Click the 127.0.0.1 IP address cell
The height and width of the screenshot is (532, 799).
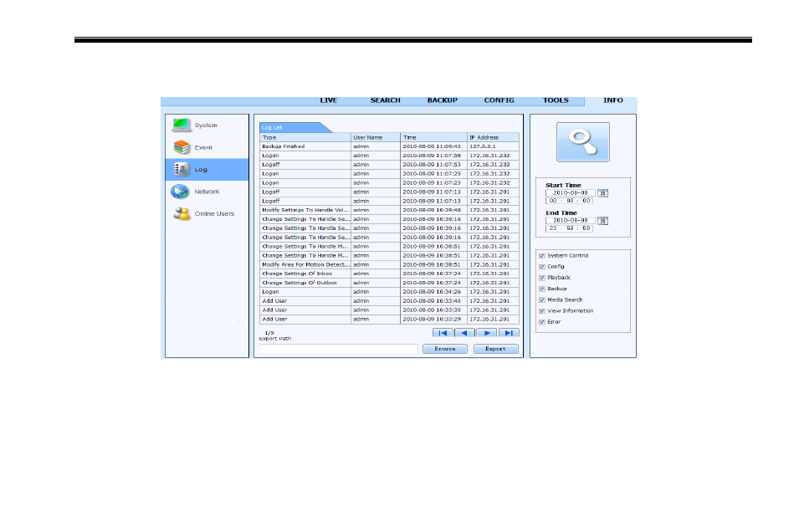pos(494,146)
